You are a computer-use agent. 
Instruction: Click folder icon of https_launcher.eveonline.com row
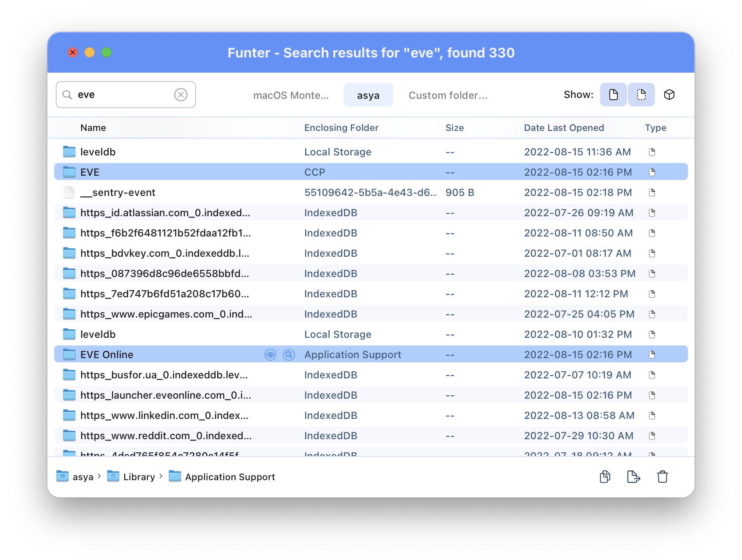(69, 395)
